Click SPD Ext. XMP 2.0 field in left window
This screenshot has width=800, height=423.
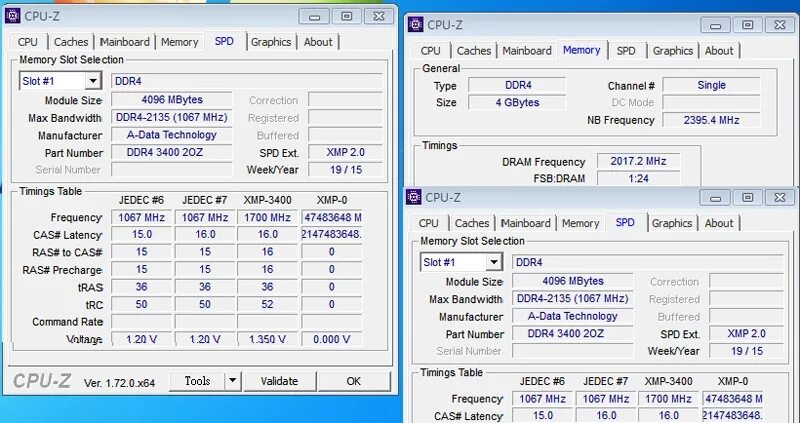tap(345, 152)
